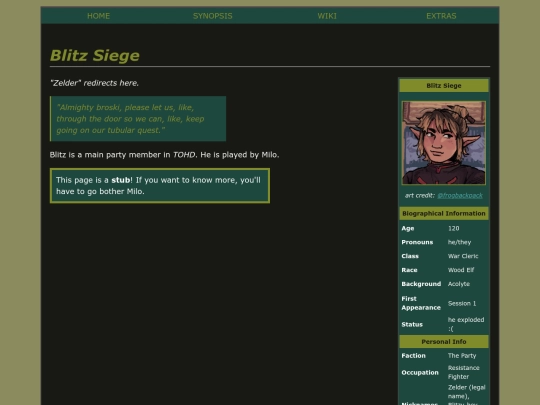Click the Age label
The image size is (540, 405).
[x=408, y=228]
